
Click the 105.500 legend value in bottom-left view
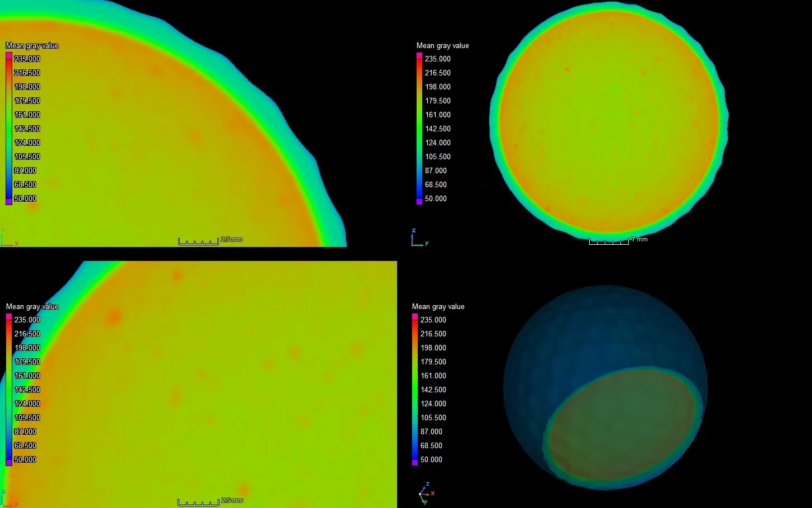(x=27, y=417)
